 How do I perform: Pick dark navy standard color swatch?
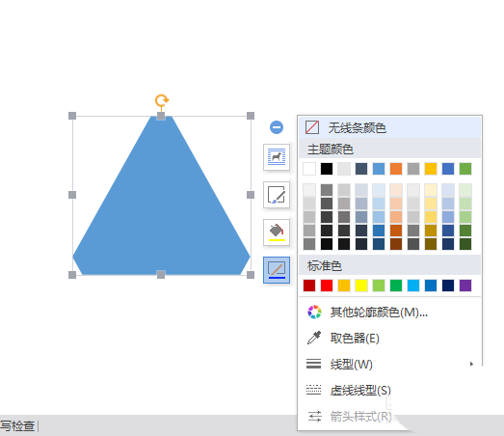click(x=448, y=286)
